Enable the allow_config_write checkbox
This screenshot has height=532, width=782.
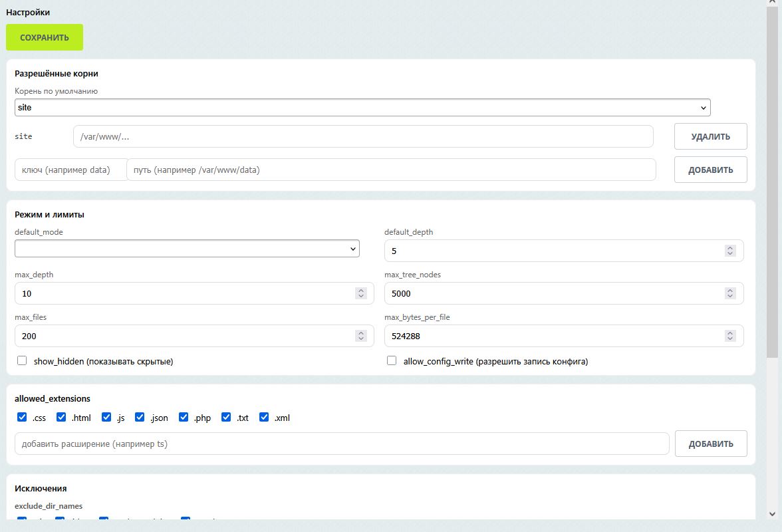(x=392, y=360)
